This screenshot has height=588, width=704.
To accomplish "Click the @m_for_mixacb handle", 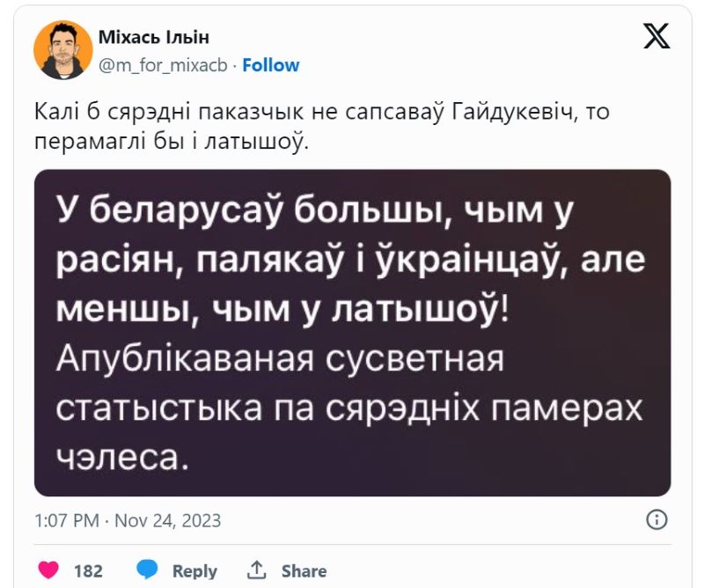I will tap(165, 64).
